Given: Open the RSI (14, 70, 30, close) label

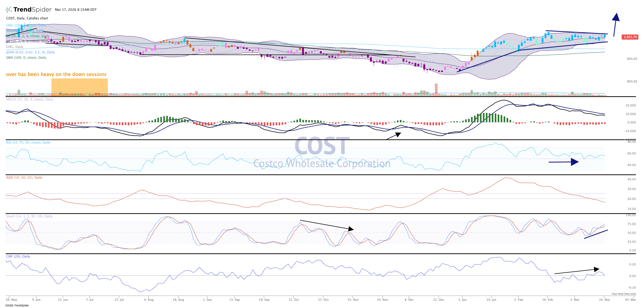Looking at the screenshot, I should [28, 143].
